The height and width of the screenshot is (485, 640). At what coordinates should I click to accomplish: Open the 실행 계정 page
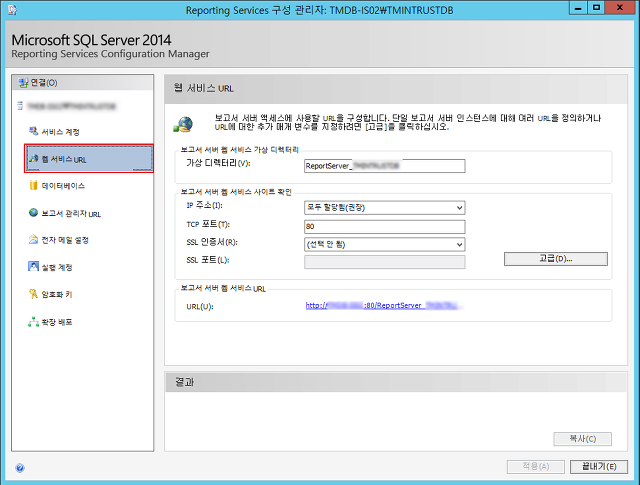coord(57,267)
